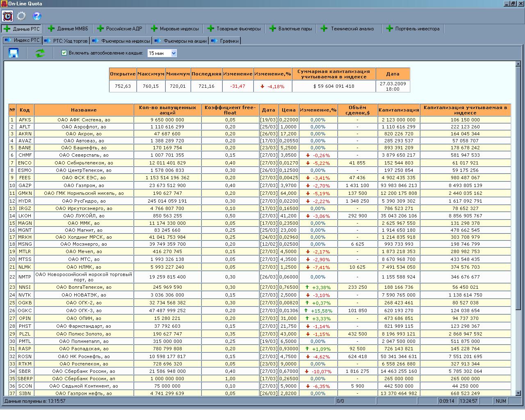Viewport: 525px width, 420px height.
Task: Select the Фьючерсы на индексы sub-tab
Action: (121, 41)
